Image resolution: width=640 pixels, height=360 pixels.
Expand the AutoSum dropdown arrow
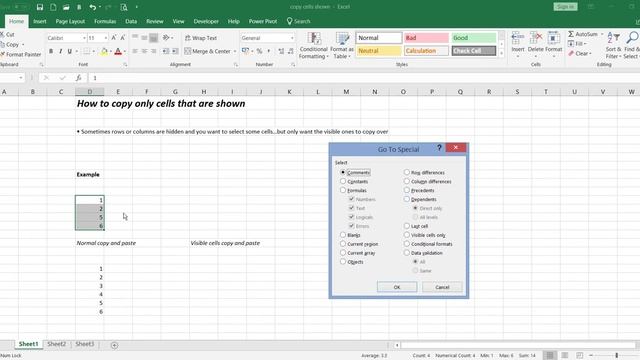pos(602,34)
